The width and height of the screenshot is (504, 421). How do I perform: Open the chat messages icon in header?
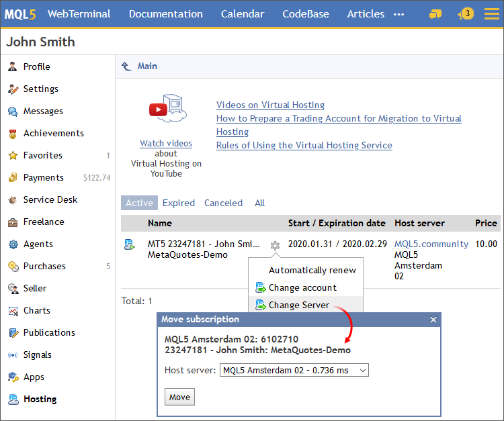click(x=435, y=14)
